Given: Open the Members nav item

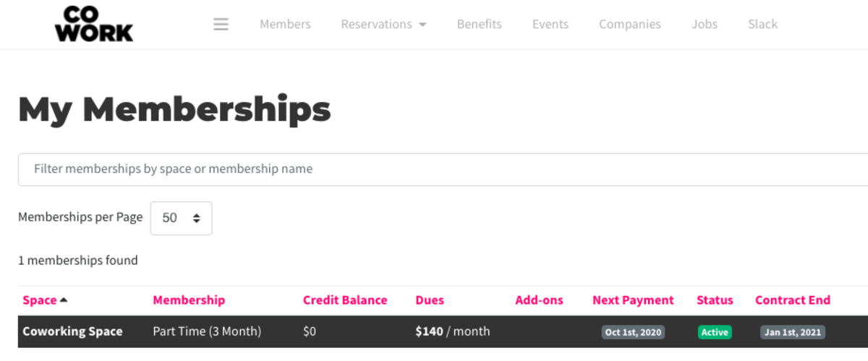Looking at the screenshot, I should pyautogui.click(x=285, y=24).
